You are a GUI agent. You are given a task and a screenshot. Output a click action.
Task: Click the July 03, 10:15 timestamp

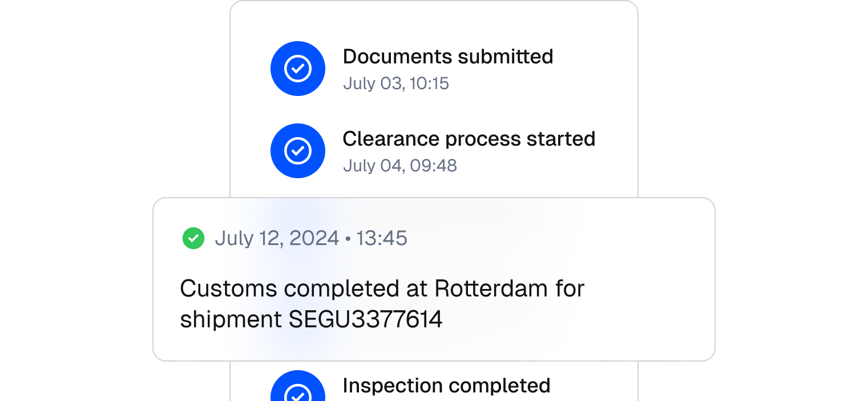[395, 83]
